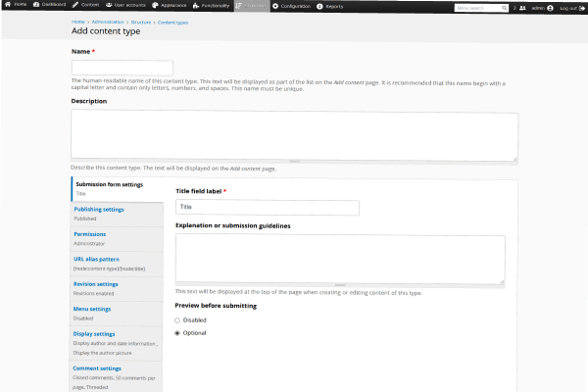Click the Home icon in admin toolbar
The height and width of the screenshot is (392, 588).
(x=8, y=6)
